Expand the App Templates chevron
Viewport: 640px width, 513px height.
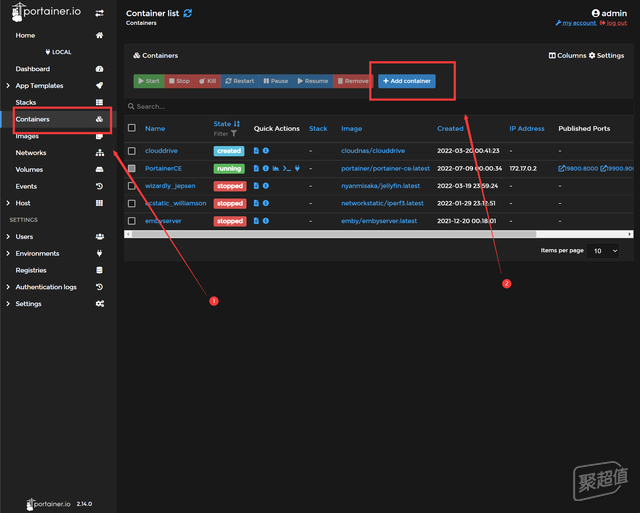pos(8,85)
